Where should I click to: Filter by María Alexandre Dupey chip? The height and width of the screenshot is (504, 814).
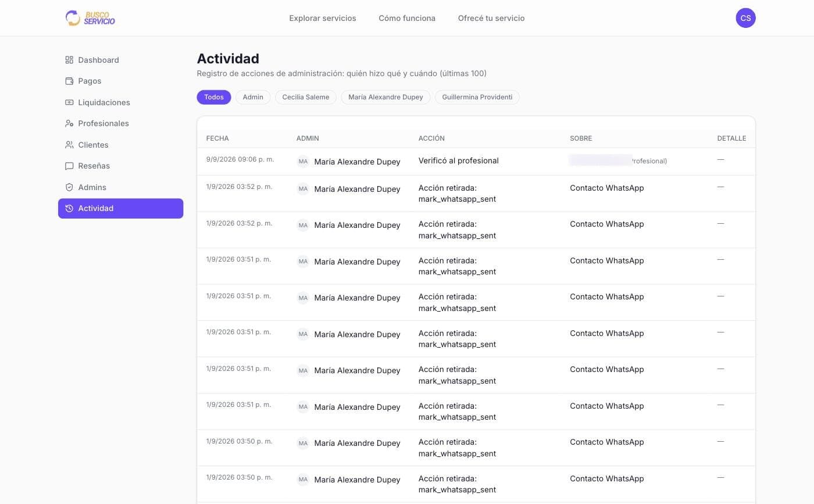click(385, 97)
